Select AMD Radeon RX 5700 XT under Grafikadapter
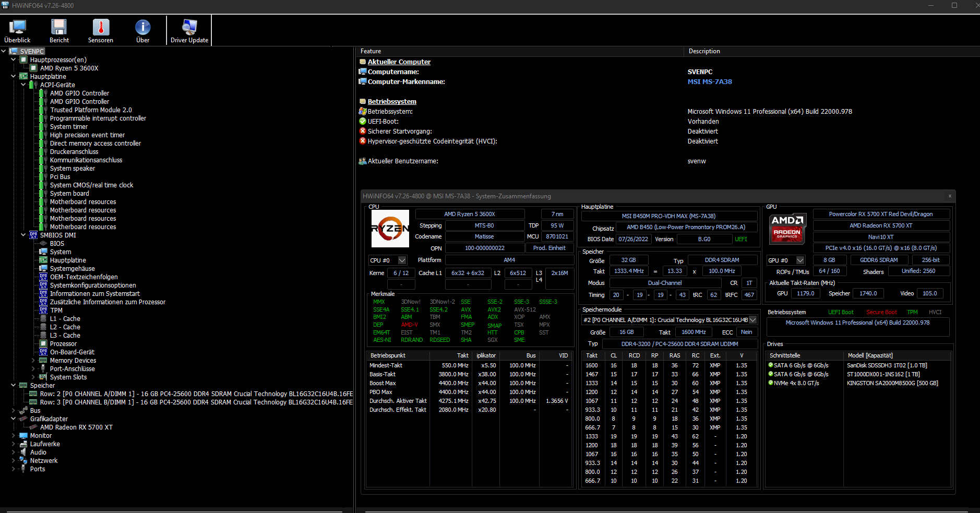Viewport: 980px width, 513px height. pos(76,427)
